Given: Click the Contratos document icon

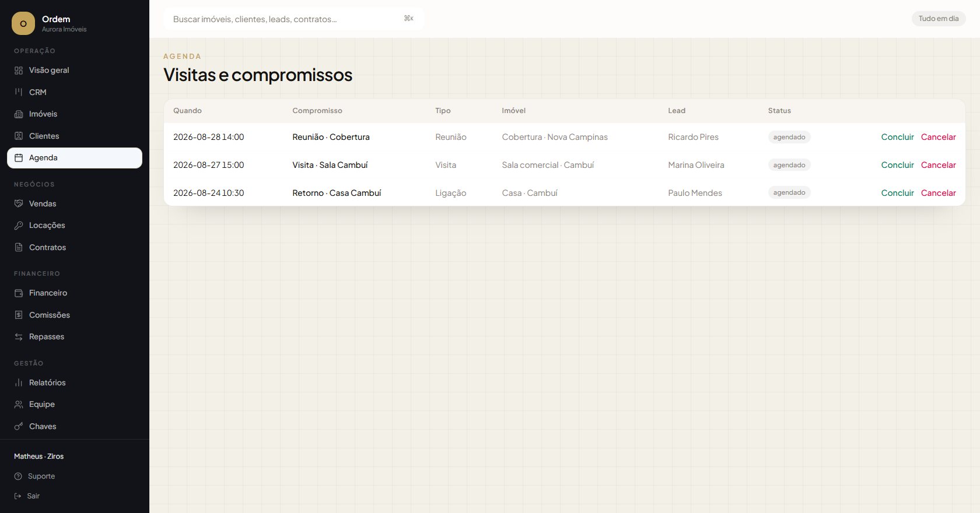Looking at the screenshot, I should (19, 247).
